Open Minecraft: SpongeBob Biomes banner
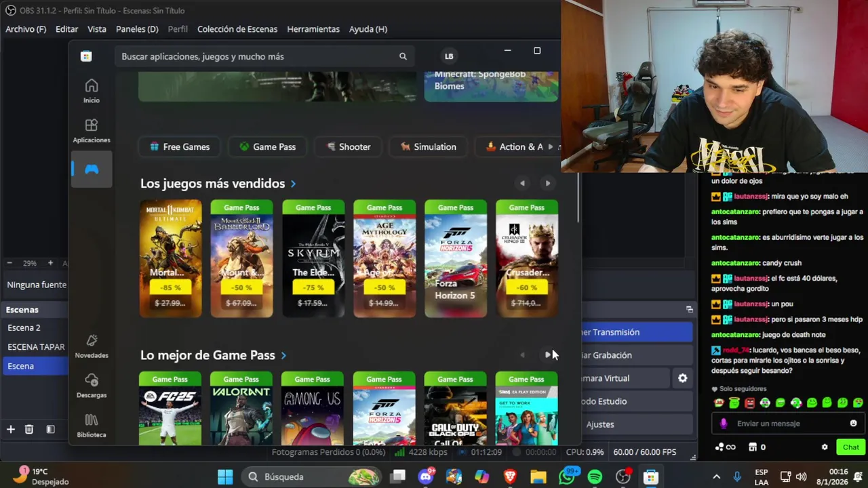 pyautogui.click(x=491, y=86)
